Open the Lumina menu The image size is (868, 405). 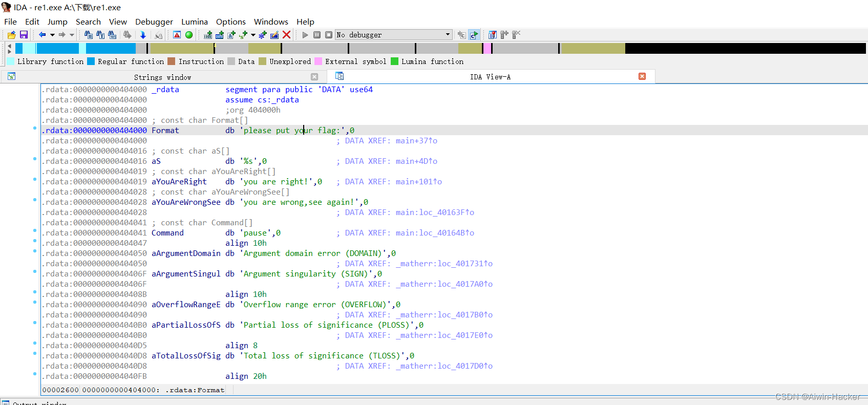pyautogui.click(x=195, y=22)
